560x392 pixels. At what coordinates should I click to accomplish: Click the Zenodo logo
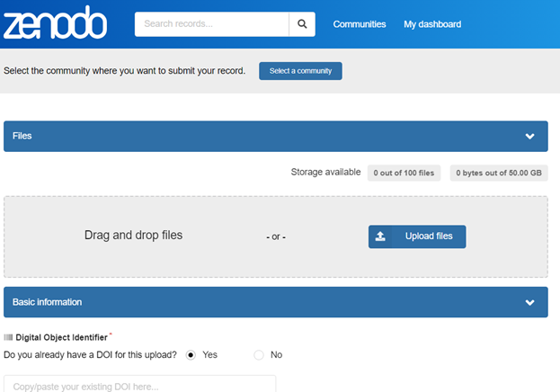tap(54, 24)
